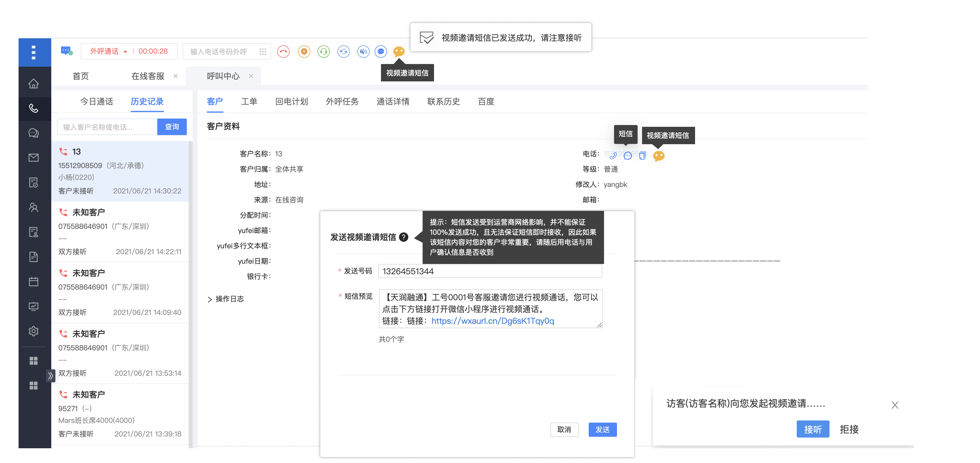Expand the sidebar with double-arrow handle
This screenshot has height=463, width=980.
click(x=50, y=375)
